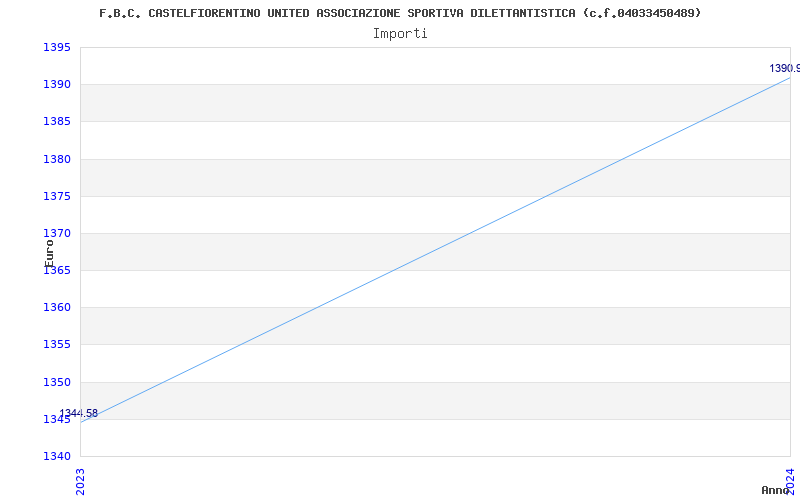Click the 1380 y-axis tick label
Viewport: 800px width, 500px height.
(x=57, y=159)
